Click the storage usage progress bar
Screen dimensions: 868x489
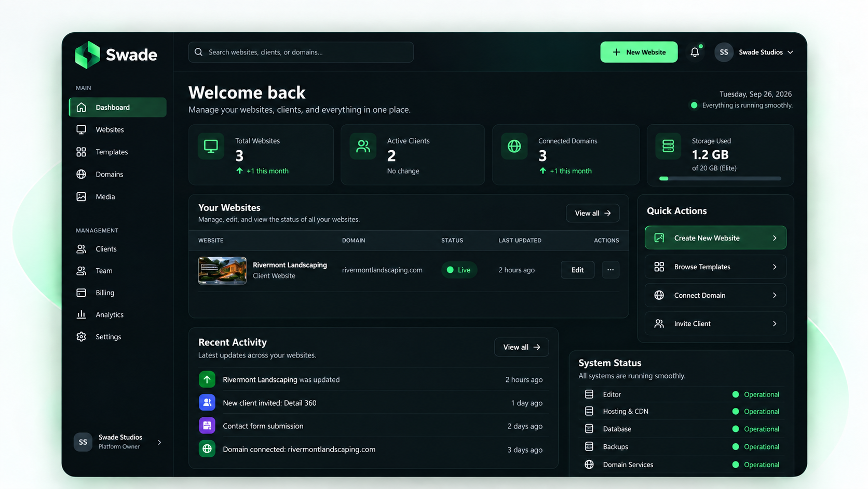pyautogui.click(x=720, y=178)
